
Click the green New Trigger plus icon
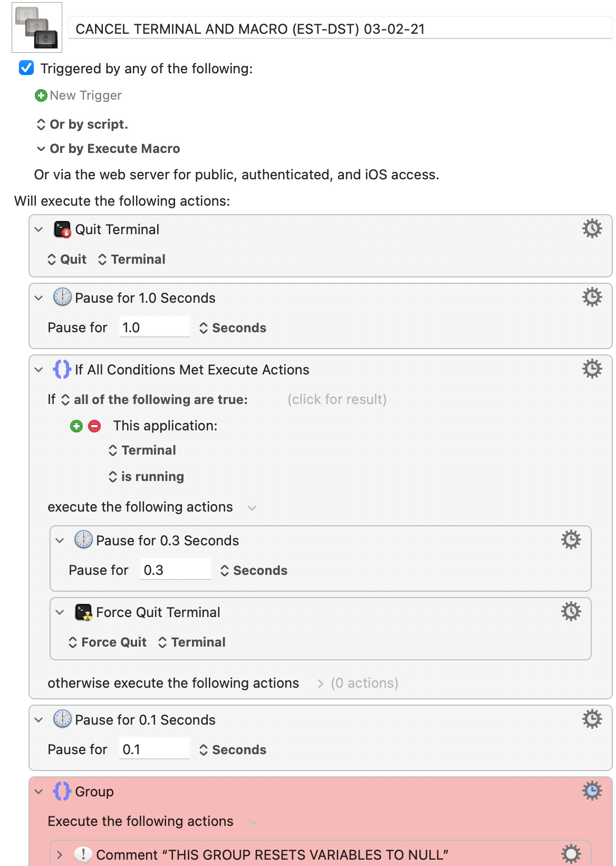tap(41, 95)
